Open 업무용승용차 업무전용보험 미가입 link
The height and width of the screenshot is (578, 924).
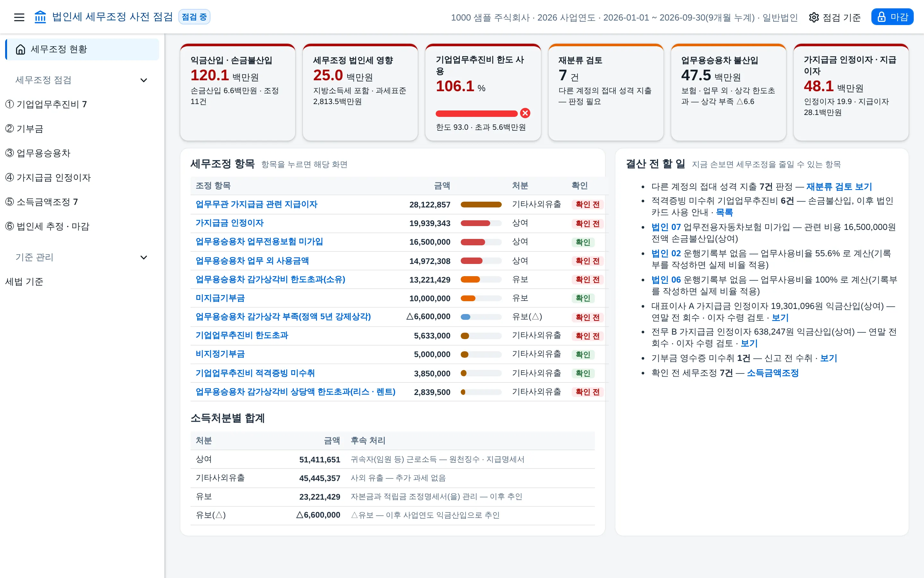[x=259, y=241]
